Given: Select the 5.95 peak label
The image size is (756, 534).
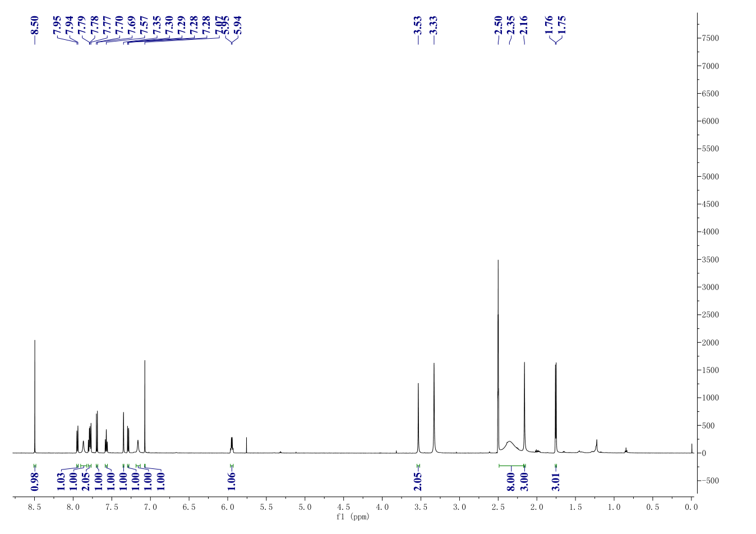Looking at the screenshot, I should [x=225, y=26].
